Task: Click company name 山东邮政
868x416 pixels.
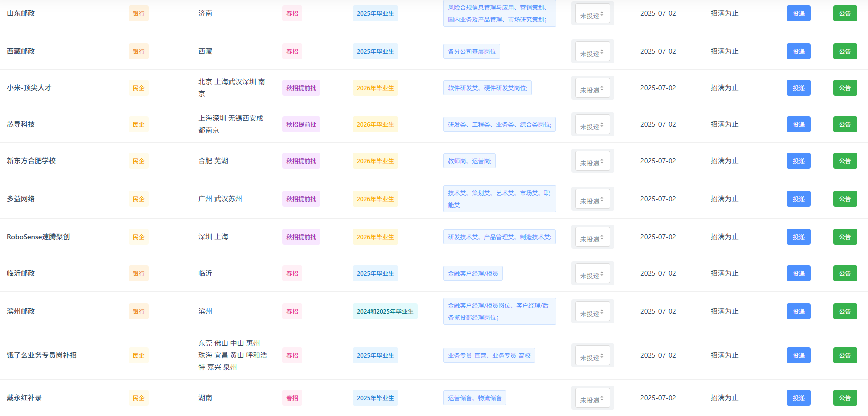Action: (21, 13)
